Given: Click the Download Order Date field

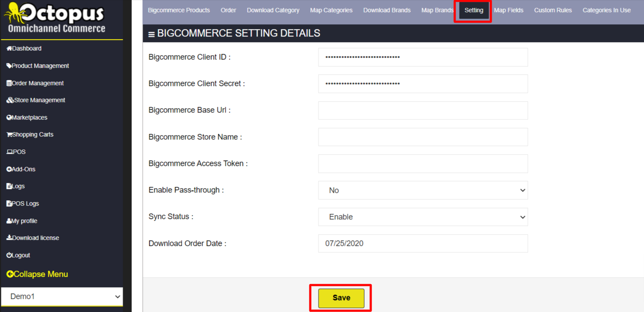Looking at the screenshot, I should tap(423, 243).
